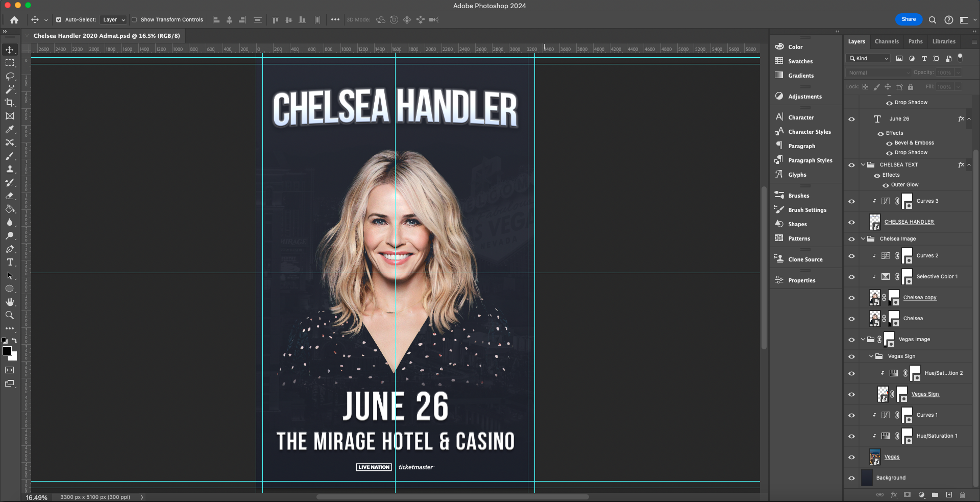Select the Layers tab
Image resolution: width=980 pixels, height=502 pixels.
tap(856, 41)
